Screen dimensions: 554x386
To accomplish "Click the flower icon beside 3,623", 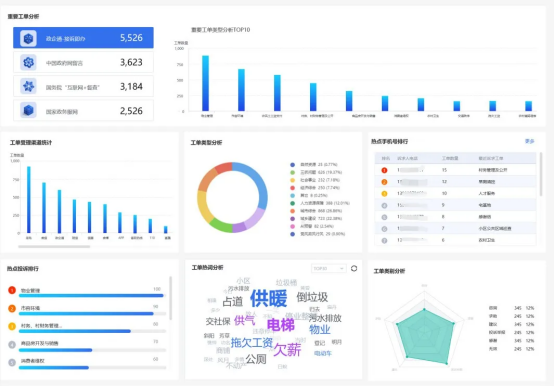I will (x=28, y=63).
